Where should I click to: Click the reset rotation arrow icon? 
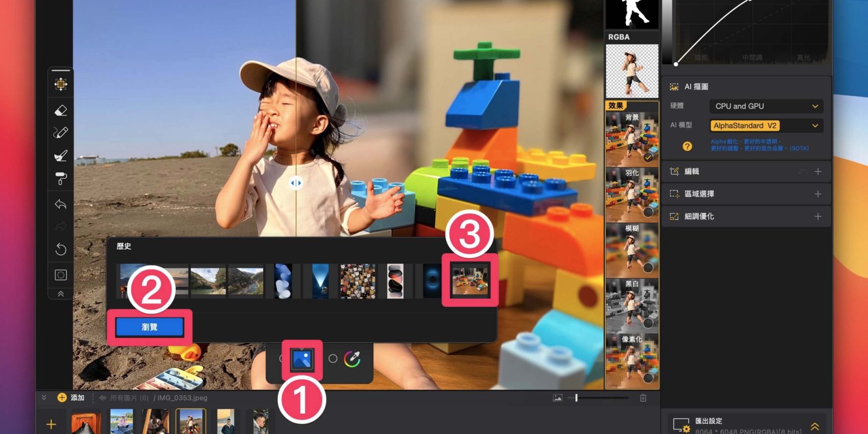click(x=60, y=249)
